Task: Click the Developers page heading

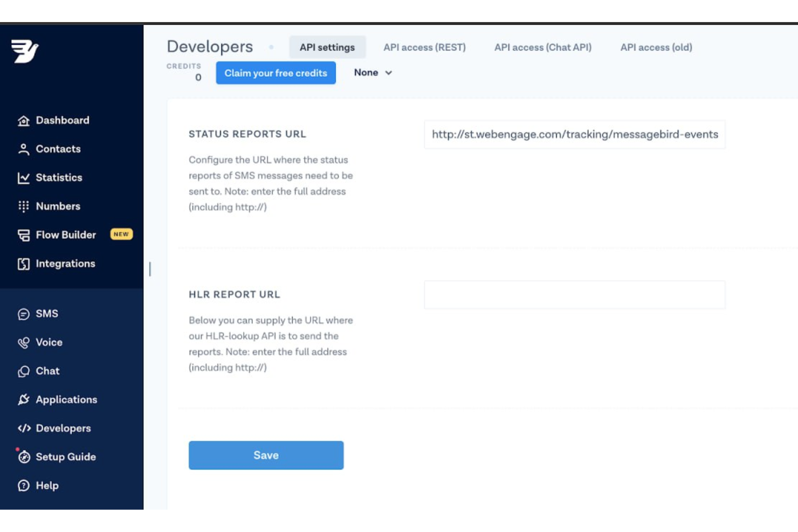Action: (x=210, y=46)
